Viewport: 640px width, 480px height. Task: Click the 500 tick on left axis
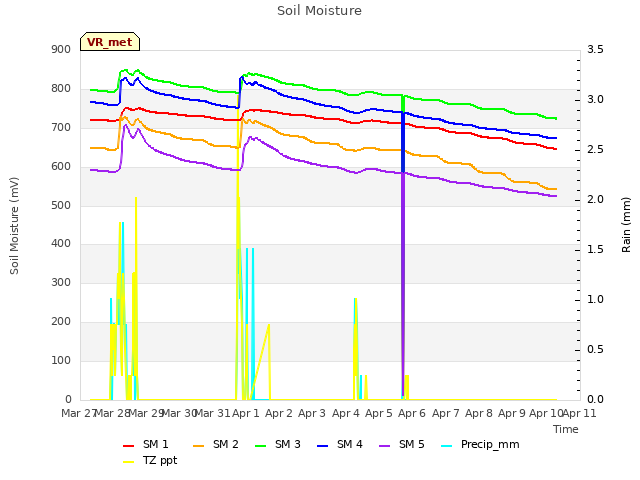pos(61,205)
